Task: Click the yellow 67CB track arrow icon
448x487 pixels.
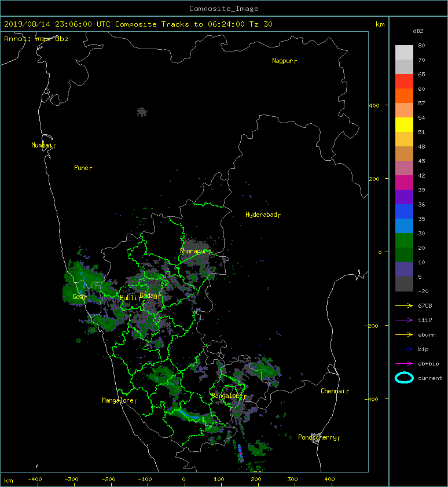Action: point(404,305)
